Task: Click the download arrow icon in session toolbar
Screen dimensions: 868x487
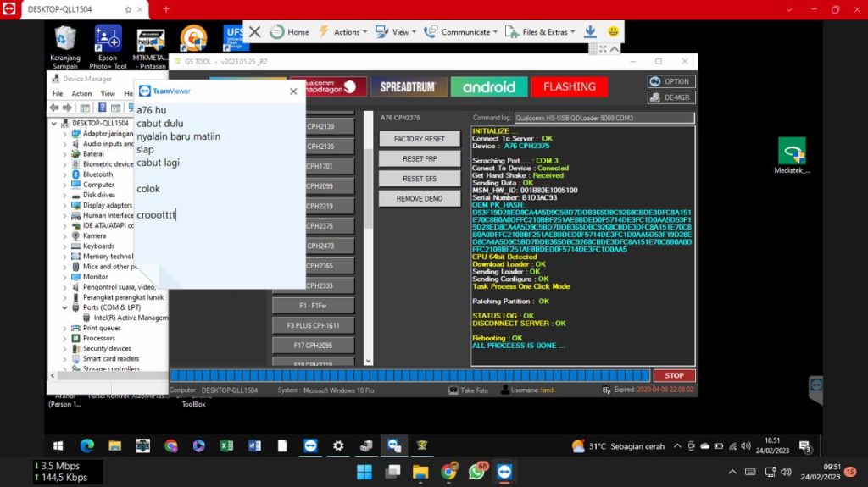Action: (590, 31)
